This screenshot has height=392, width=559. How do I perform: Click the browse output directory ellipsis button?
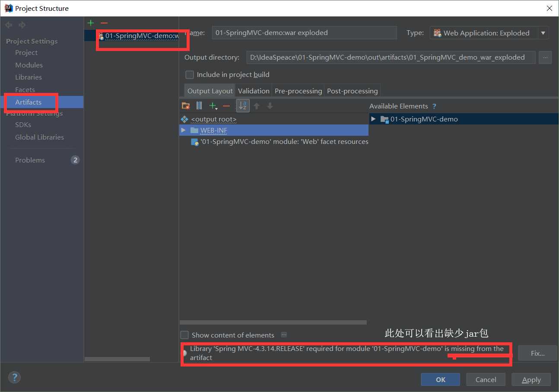tap(545, 57)
